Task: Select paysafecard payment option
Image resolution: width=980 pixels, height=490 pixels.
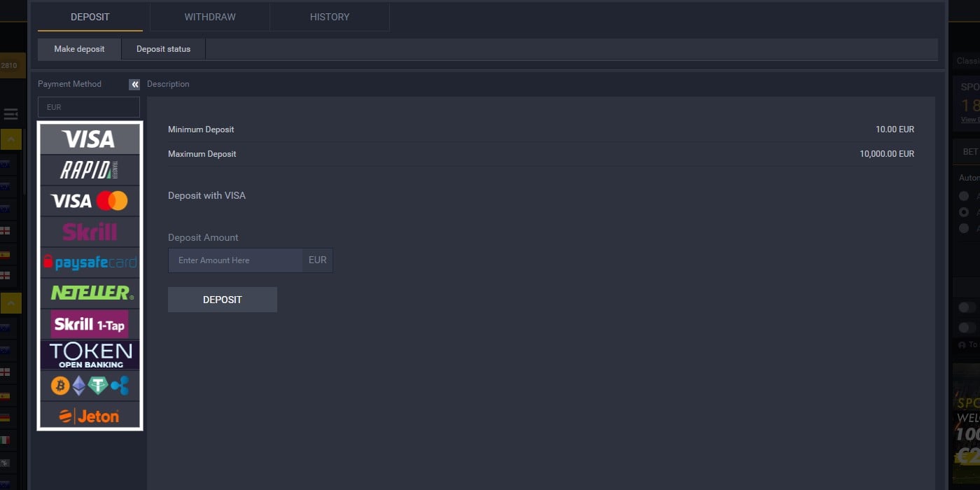Action: click(90, 262)
